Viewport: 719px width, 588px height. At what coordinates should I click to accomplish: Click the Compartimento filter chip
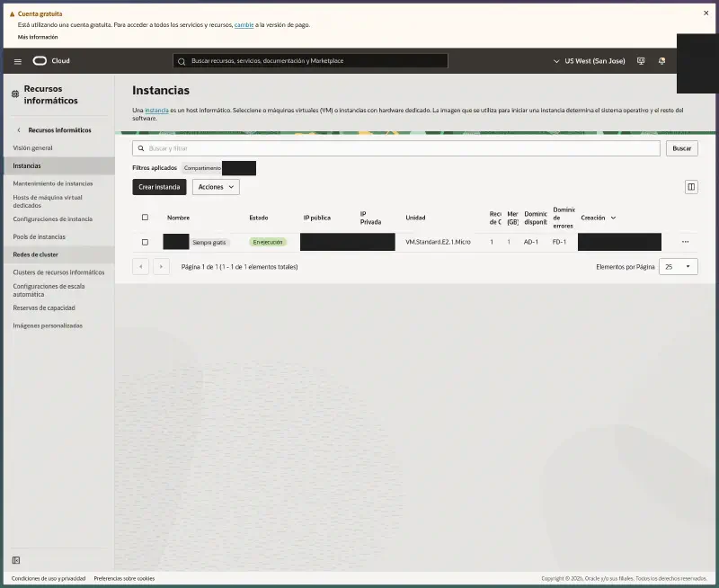coord(202,168)
